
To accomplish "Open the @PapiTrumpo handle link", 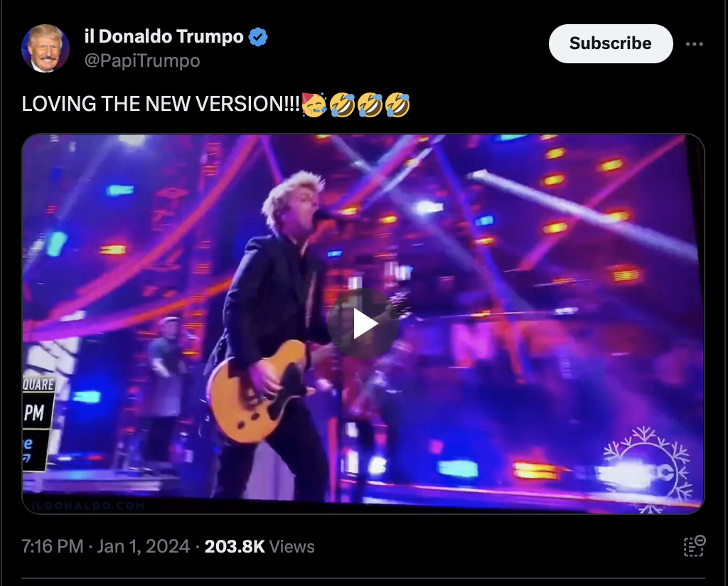I will pyautogui.click(x=142, y=61).
